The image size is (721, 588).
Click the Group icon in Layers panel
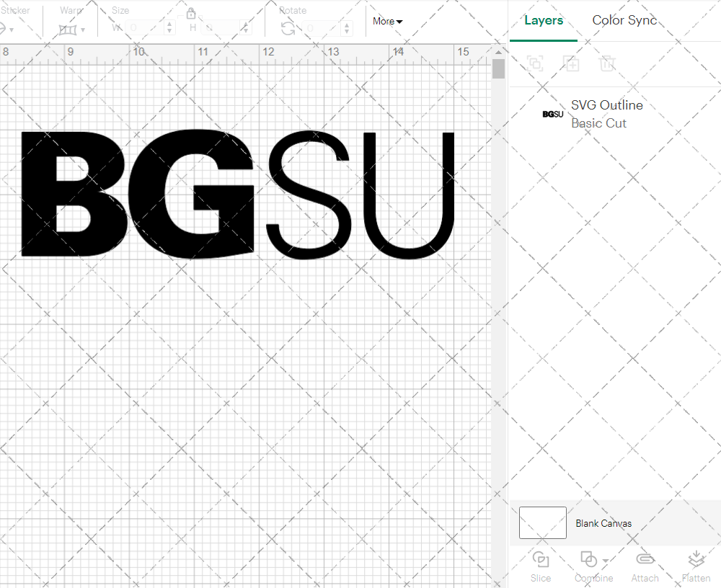(535, 63)
